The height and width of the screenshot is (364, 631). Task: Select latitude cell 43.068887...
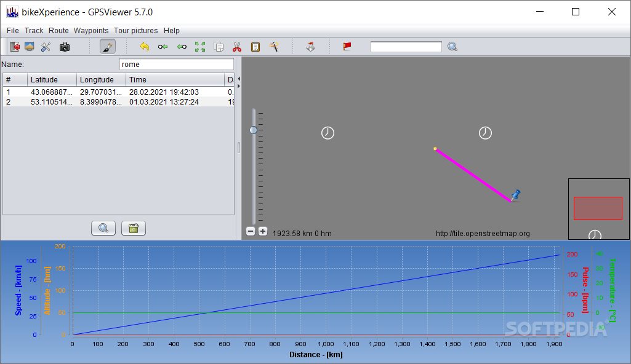(52, 92)
